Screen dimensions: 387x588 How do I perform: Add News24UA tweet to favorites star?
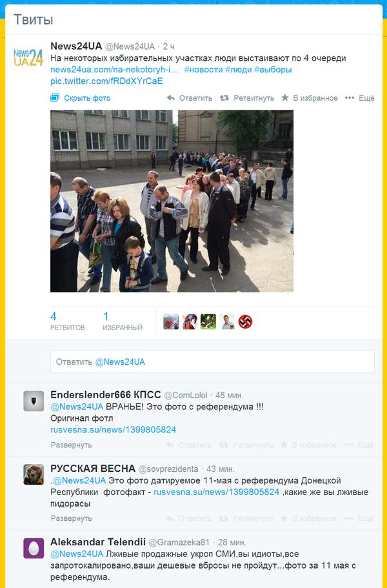tap(310, 98)
